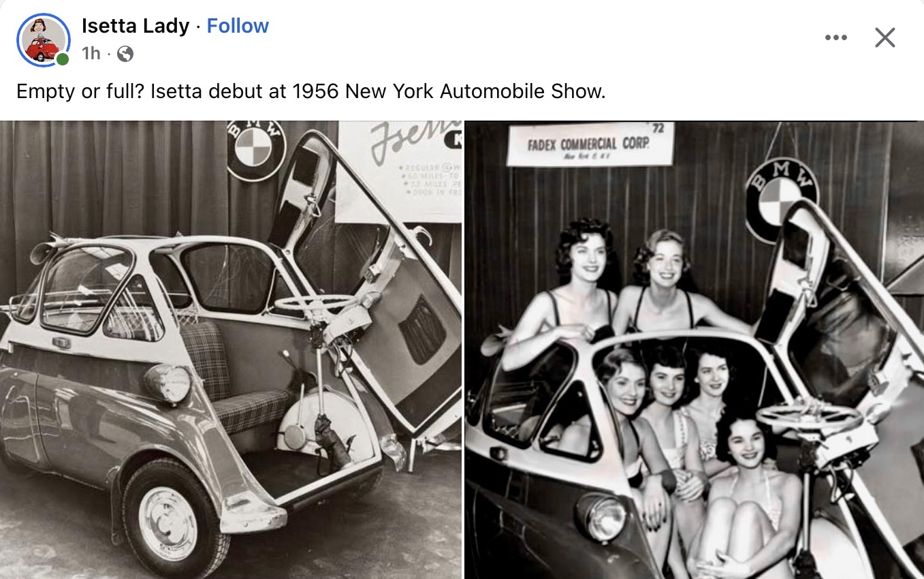Click the steering wheel in right photo
The image size is (924, 579).
tap(810, 417)
